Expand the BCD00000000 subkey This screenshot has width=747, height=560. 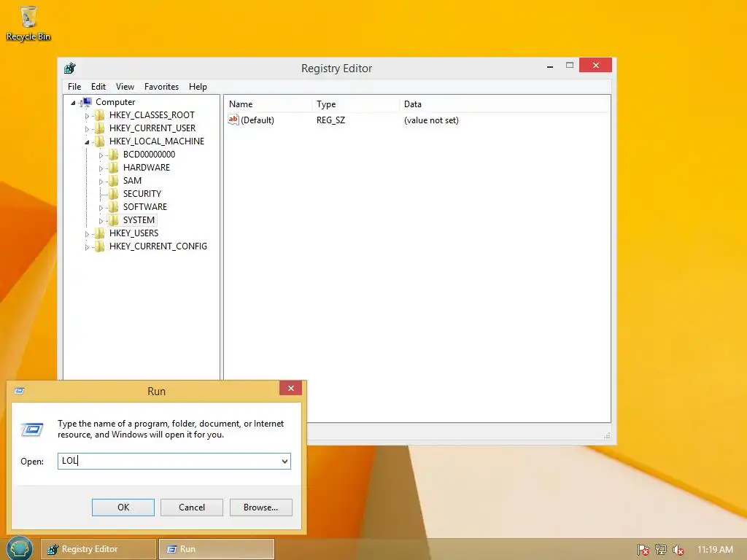pos(101,155)
